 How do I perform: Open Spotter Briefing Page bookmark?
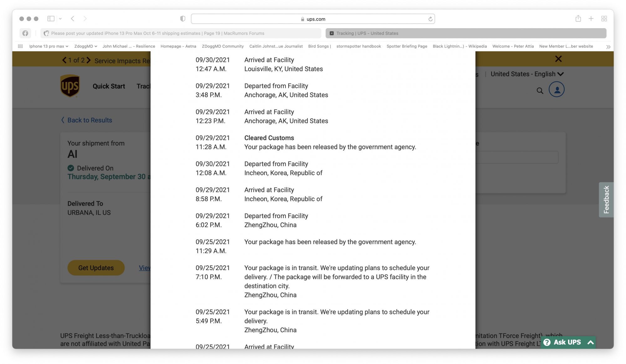(407, 46)
